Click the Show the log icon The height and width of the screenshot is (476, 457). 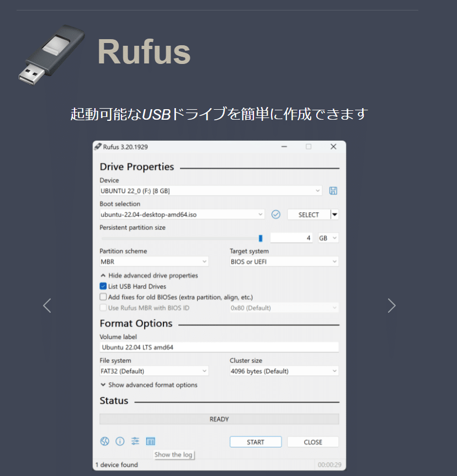(x=151, y=441)
